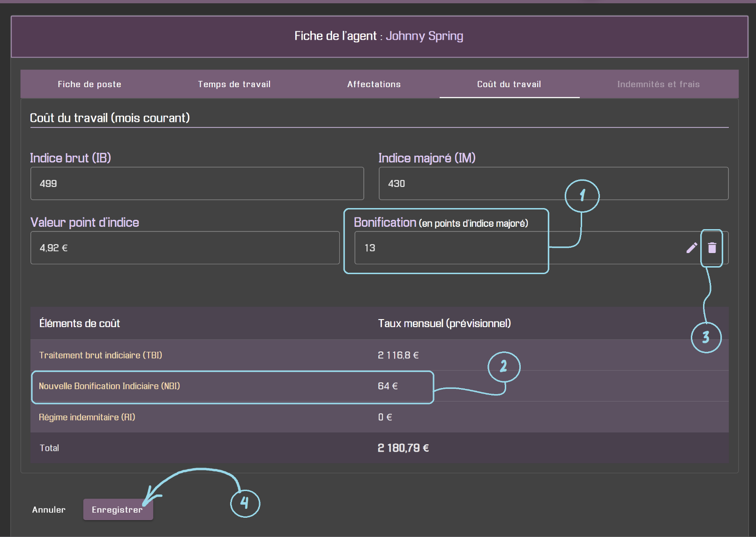Save changes with the Enregistrer button

pyautogui.click(x=118, y=509)
